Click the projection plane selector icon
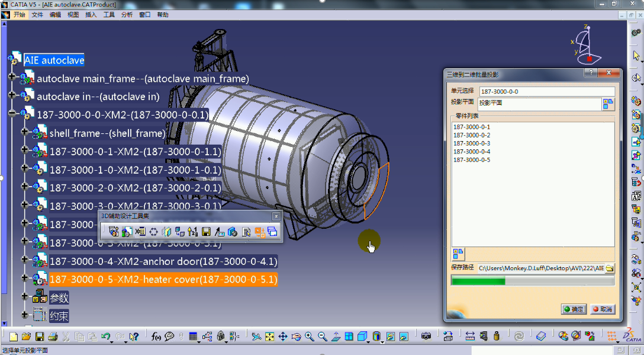 (608, 103)
